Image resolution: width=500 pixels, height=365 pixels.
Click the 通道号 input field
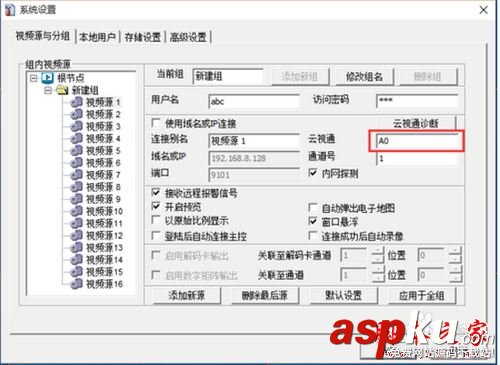417,158
